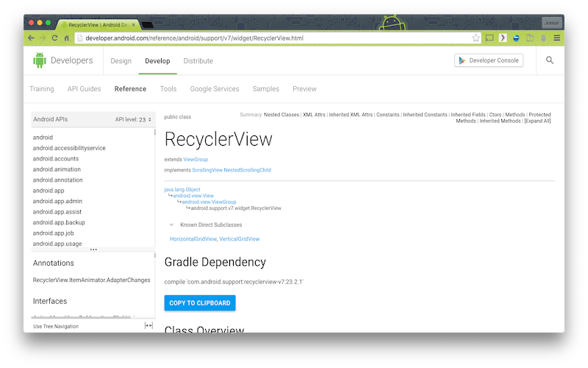588x368 pixels.
Task: Open the HorizontalGridView subclass link
Action: [193, 238]
